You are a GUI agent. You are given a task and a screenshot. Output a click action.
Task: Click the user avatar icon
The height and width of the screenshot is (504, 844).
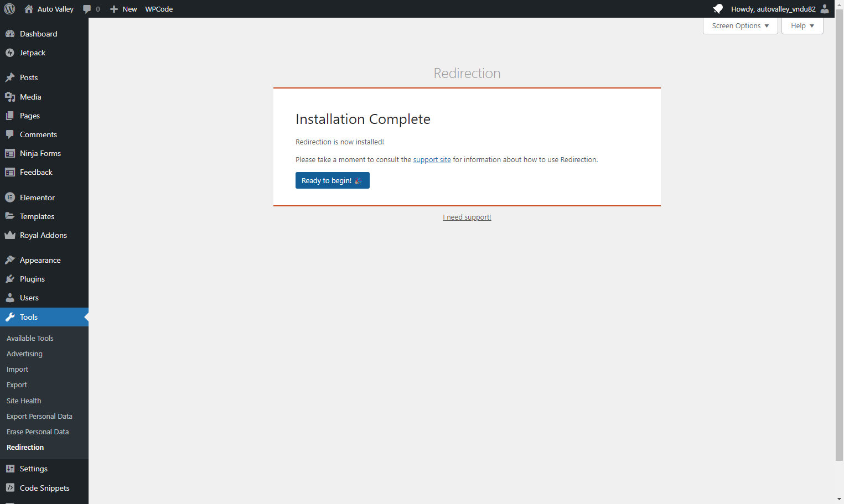825,9
